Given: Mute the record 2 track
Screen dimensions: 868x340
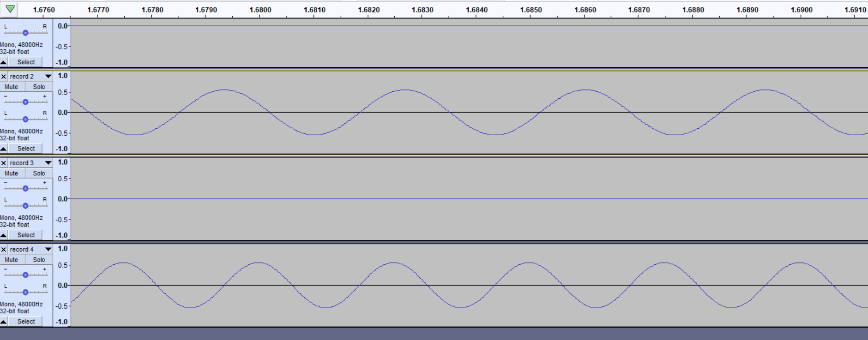Looking at the screenshot, I should [12, 87].
